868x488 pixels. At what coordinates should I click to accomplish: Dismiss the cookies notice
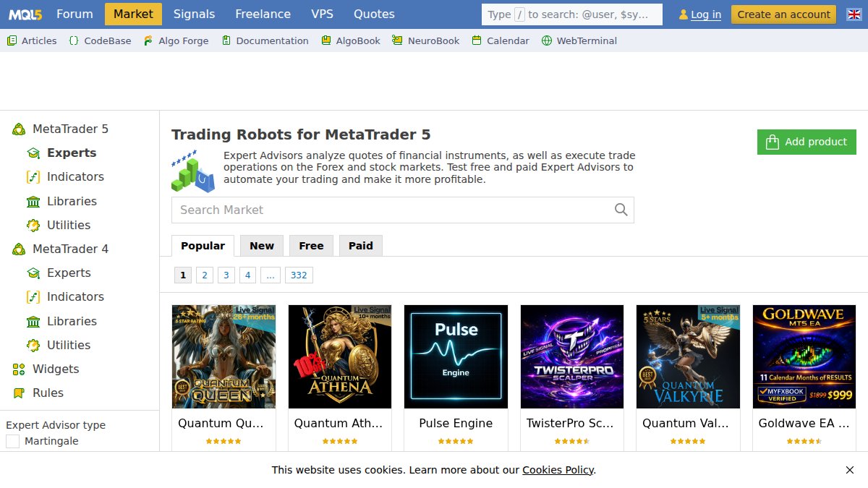point(850,470)
